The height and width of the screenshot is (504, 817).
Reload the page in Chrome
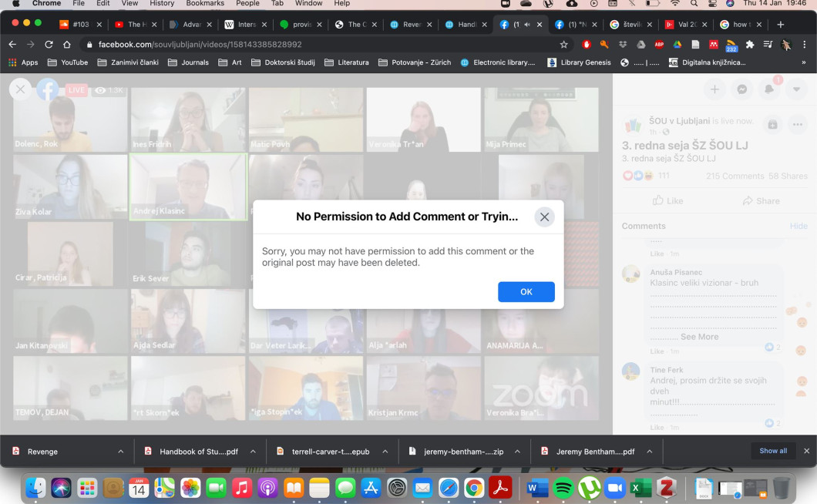(x=49, y=45)
